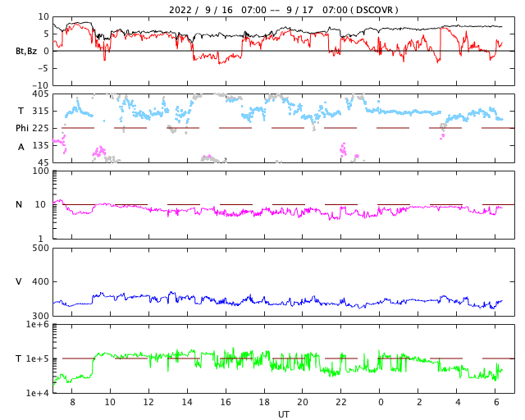525x420 pixels.
Task: Click the T label beside 1e+5
Action: coord(19,358)
